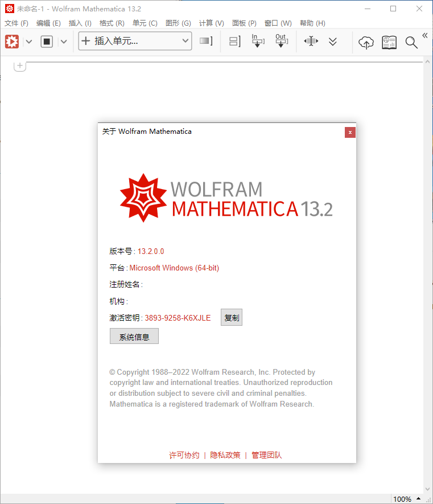
Task: Open the documentation book icon
Action: (x=389, y=42)
